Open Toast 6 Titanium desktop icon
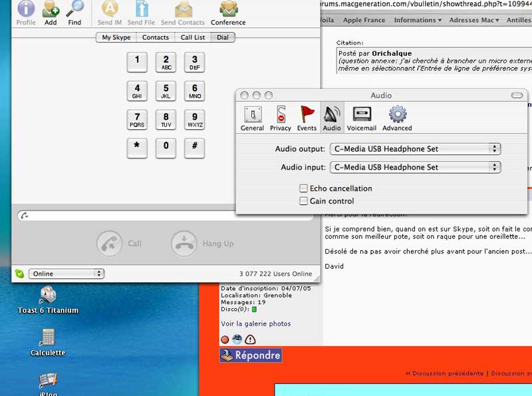The height and width of the screenshot is (396, 532). click(48, 295)
